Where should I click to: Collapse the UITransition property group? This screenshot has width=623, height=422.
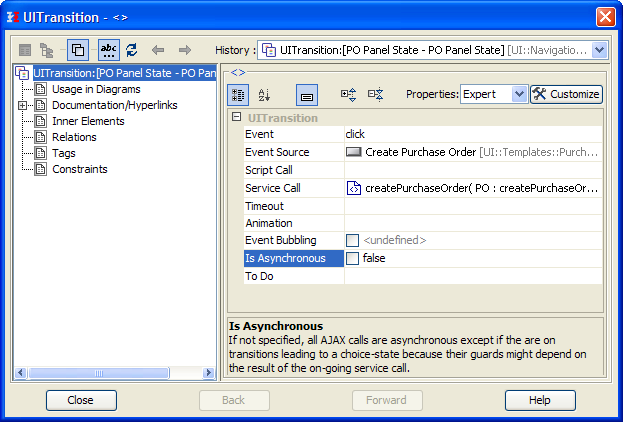pos(236,118)
